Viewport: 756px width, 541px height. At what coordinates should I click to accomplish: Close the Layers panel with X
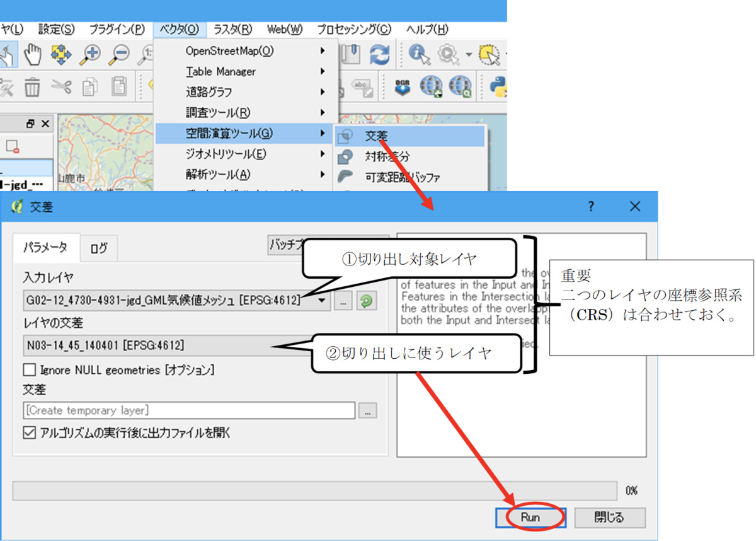pyautogui.click(x=45, y=124)
